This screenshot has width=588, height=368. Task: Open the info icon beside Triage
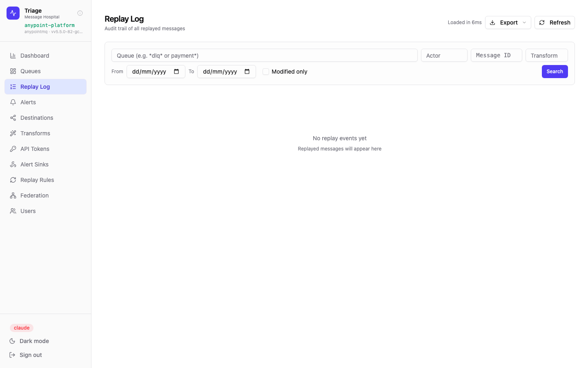tap(80, 13)
